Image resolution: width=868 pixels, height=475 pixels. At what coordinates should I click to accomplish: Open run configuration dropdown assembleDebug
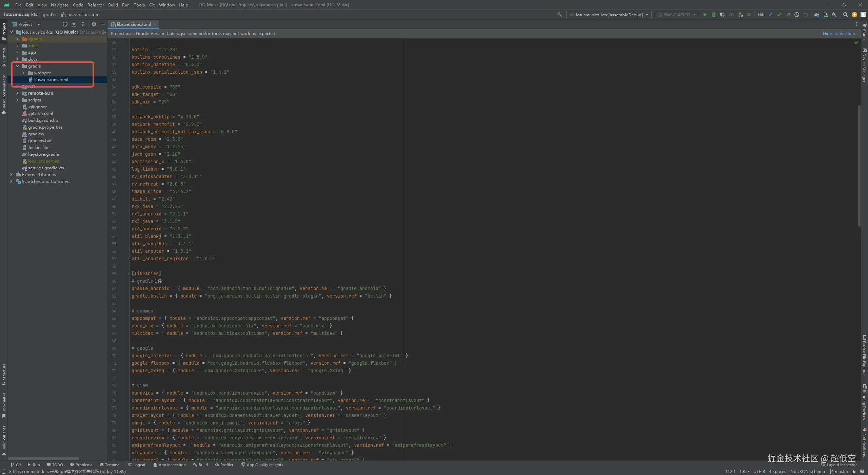click(609, 15)
